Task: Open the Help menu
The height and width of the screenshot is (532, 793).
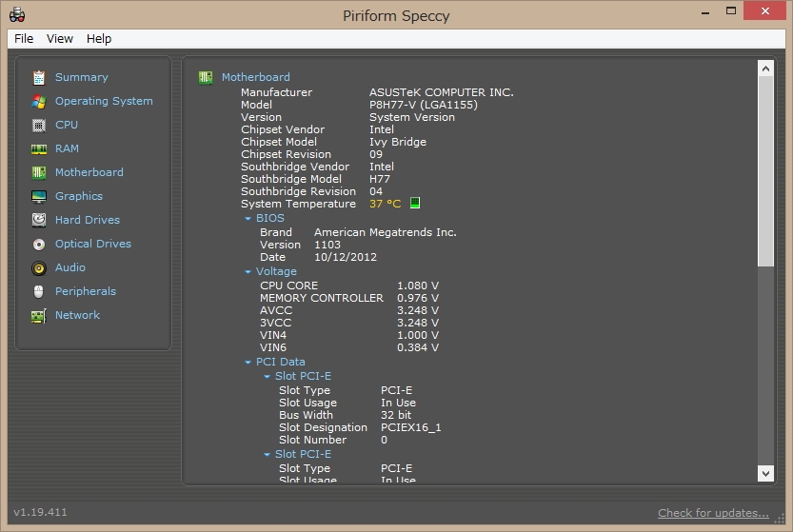Action: click(x=99, y=38)
